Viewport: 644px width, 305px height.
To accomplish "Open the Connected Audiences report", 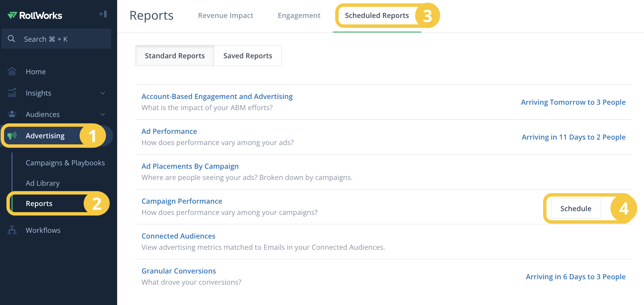I will click(x=178, y=236).
